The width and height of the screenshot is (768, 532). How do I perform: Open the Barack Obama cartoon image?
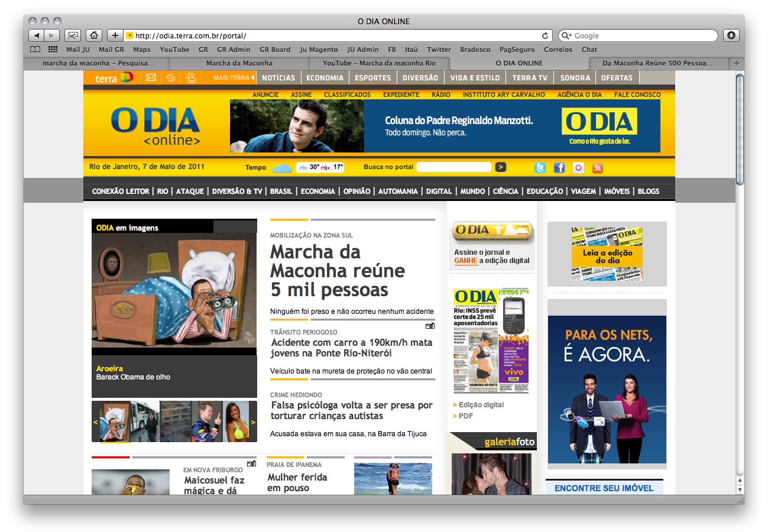pos(174,290)
